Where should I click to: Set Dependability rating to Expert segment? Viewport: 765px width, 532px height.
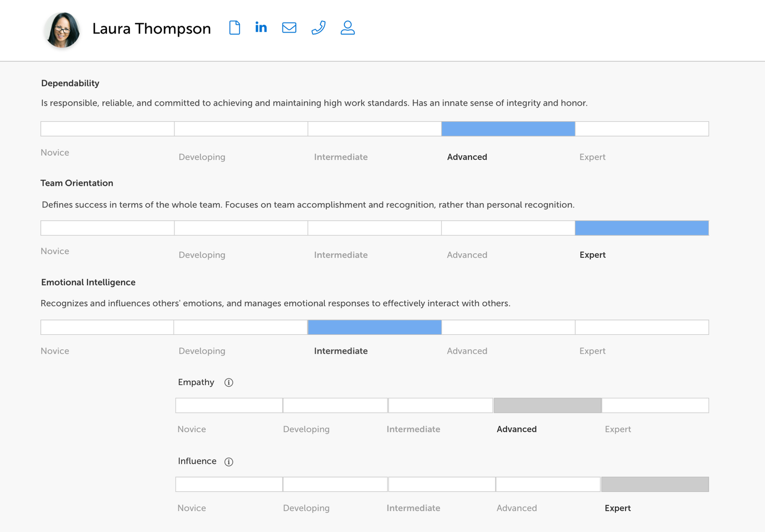(x=642, y=129)
